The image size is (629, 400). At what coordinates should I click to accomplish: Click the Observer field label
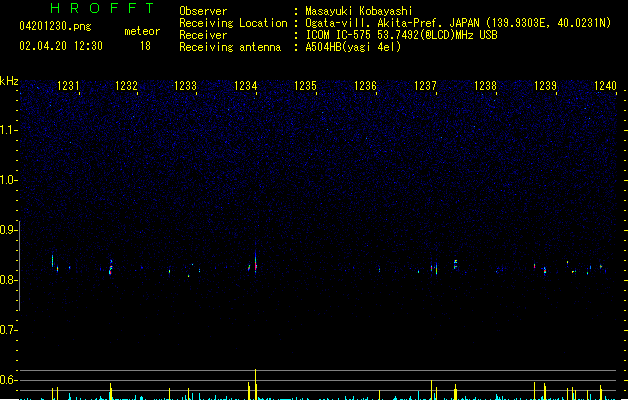tap(203, 11)
